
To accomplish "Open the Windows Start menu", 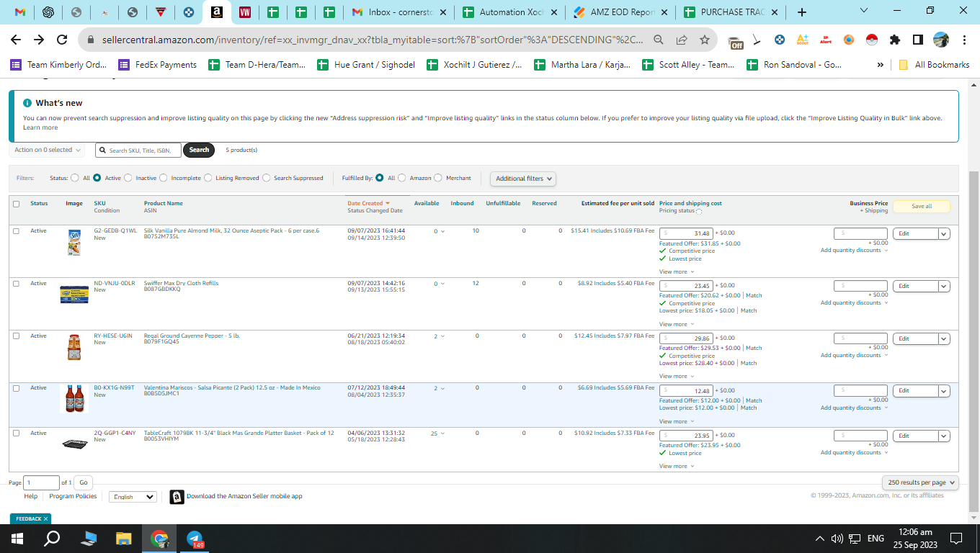I will coord(17,539).
